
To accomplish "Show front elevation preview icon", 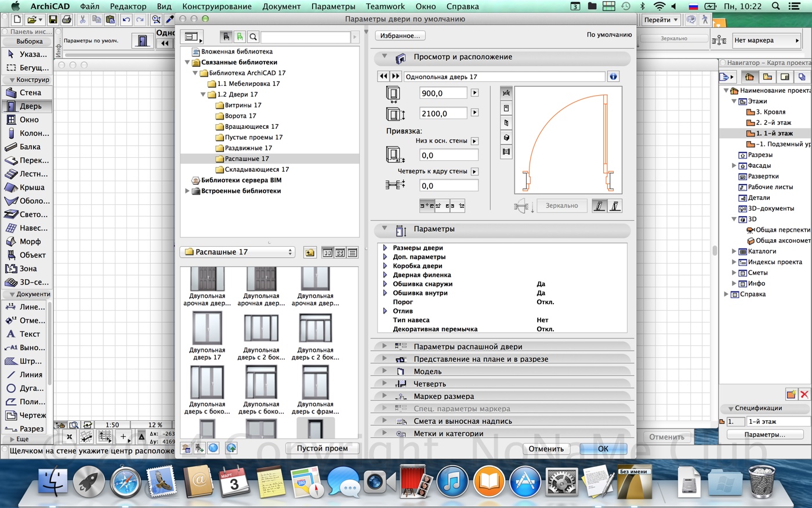I will pos(506,108).
